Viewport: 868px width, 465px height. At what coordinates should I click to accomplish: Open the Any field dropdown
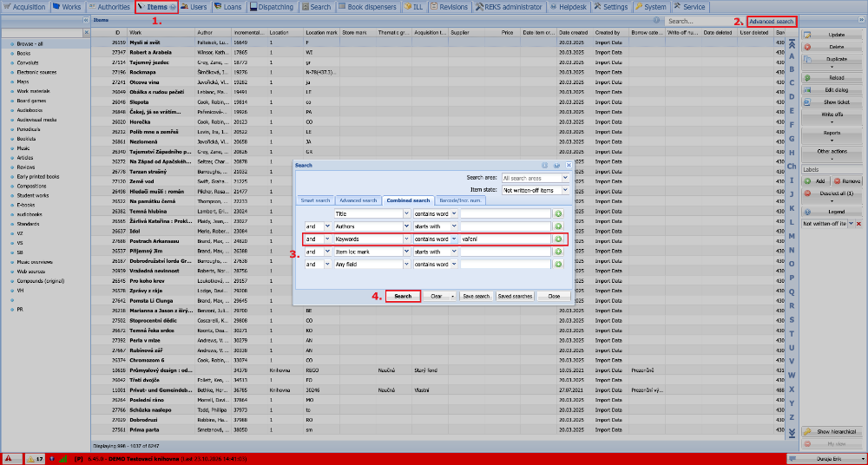[x=406, y=264]
